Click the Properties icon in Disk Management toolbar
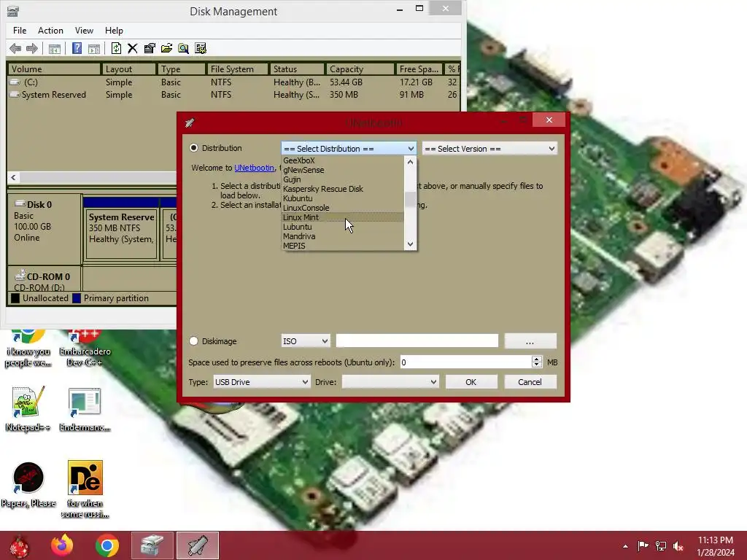The image size is (747, 560). click(150, 48)
